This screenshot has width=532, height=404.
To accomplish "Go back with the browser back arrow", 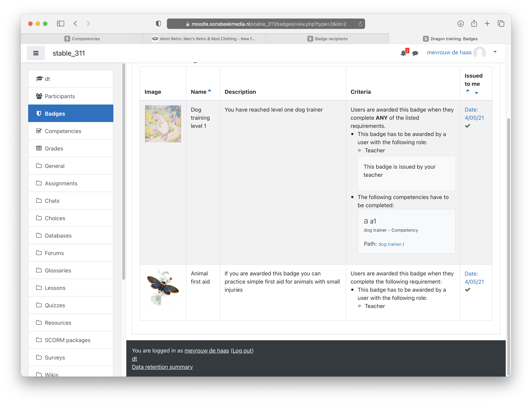I will pyautogui.click(x=75, y=24).
